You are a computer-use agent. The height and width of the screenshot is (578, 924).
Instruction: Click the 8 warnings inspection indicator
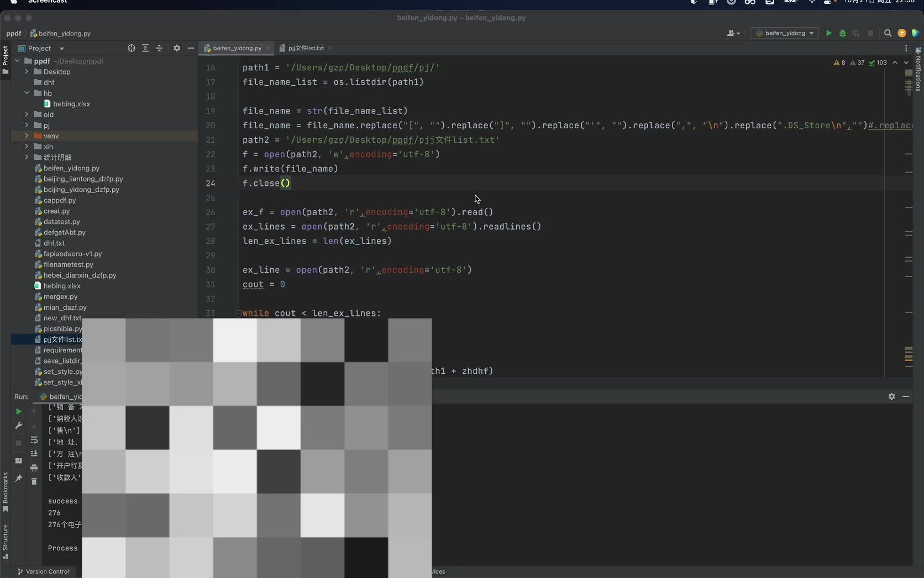[839, 63]
